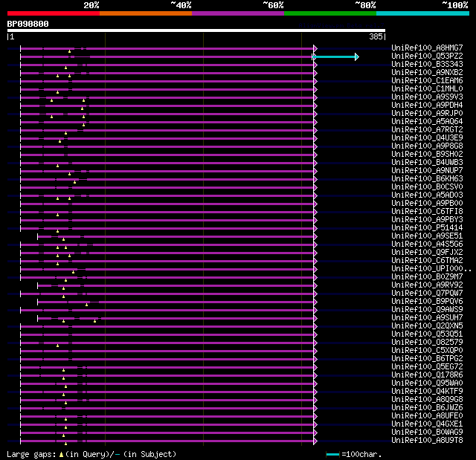
Task: Select the truncated UniRef100_UPI000.. label
Action: point(431,269)
